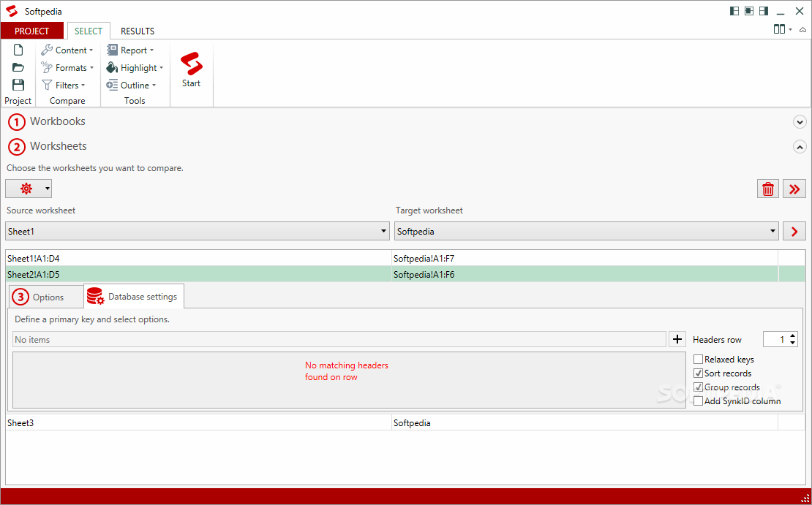Click the center panel layout icon
Screen dimensions: 812x505
(749, 11)
